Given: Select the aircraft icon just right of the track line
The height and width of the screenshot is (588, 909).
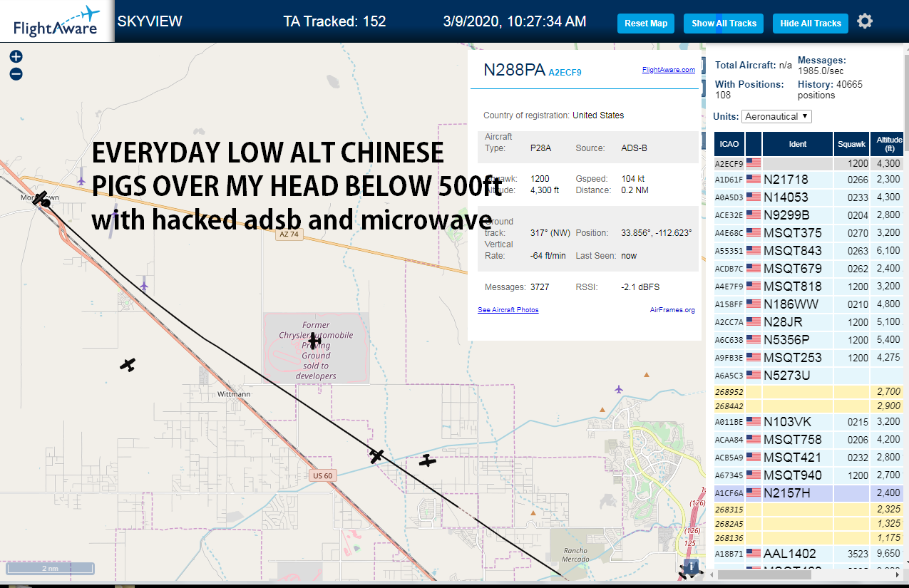Looking at the screenshot, I should pyautogui.click(x=427, y=460).
